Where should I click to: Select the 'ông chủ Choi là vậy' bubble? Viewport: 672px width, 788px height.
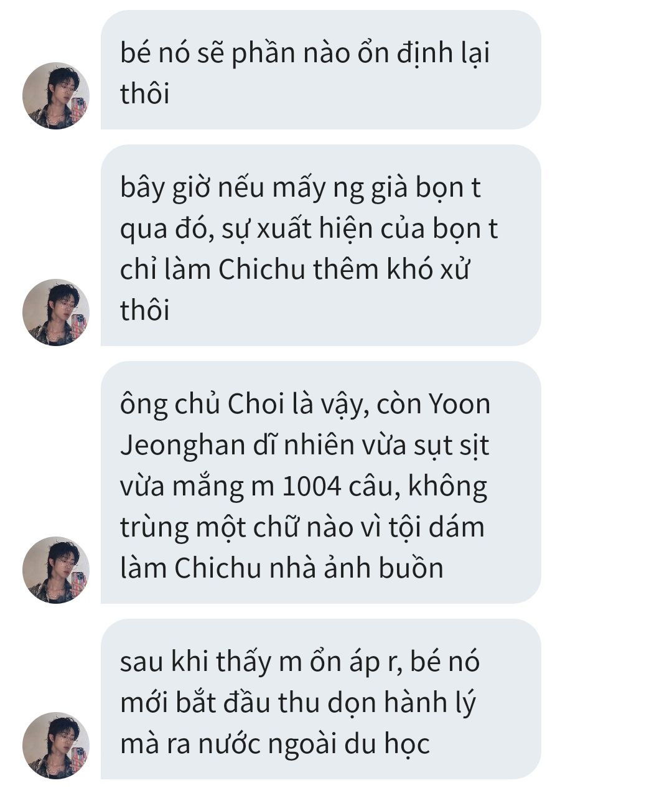[321, 482]
